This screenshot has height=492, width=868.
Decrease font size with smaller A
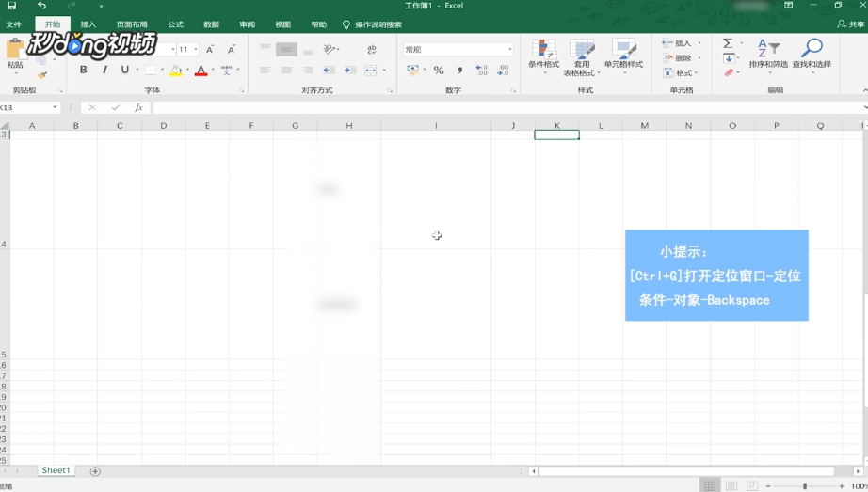tap(231, 49)
